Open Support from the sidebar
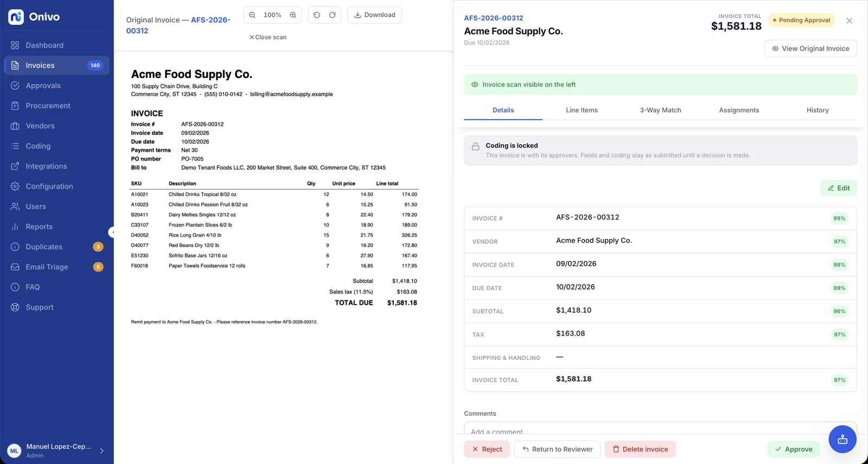The width and height of the screenshot is (868, 464). (57, 307)
